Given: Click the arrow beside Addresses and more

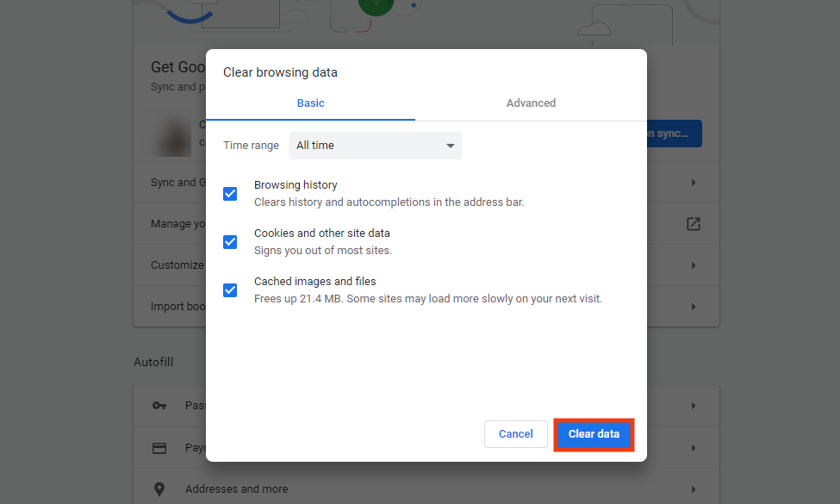Looking at the screenshot, I should coord(694,488).
